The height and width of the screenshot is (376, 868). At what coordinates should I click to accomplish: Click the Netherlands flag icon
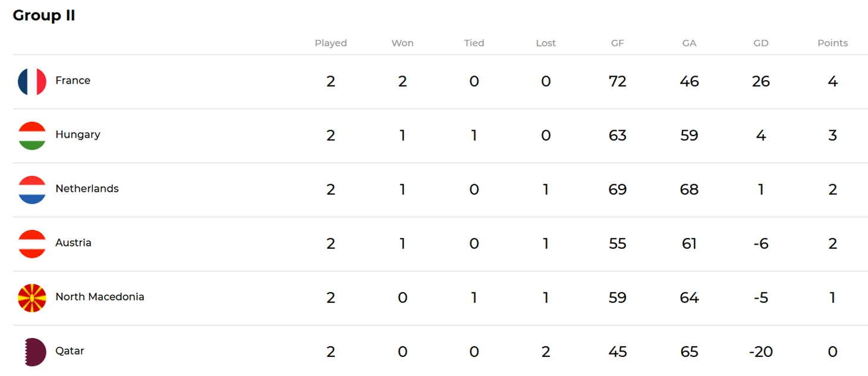[x=32, y=189]
